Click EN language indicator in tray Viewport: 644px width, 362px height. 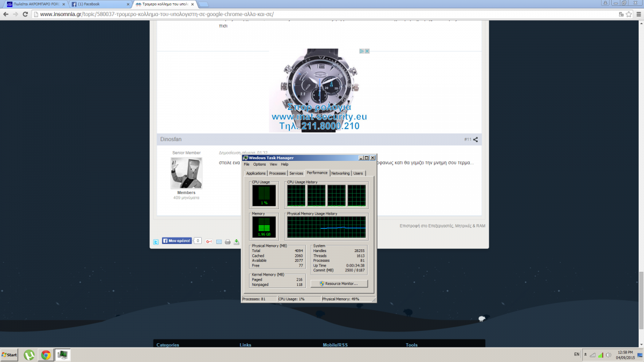pos(577,354)
